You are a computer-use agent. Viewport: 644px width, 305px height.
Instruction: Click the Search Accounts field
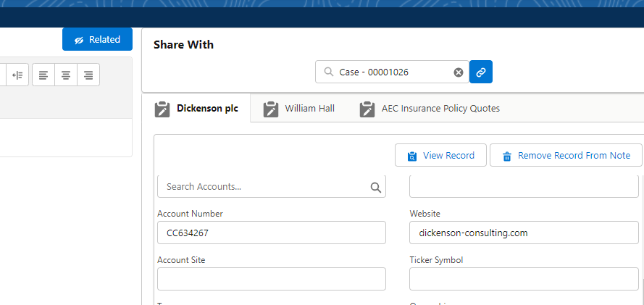272,186
